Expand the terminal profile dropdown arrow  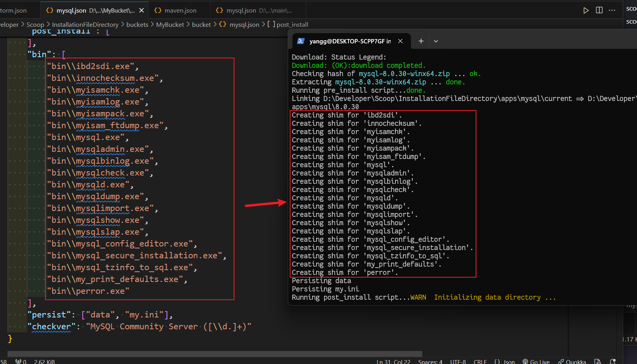(436, 41)
